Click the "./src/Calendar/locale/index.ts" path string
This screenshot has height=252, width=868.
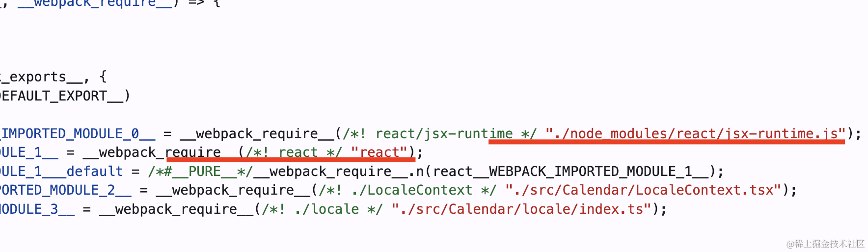pos(521,209)
